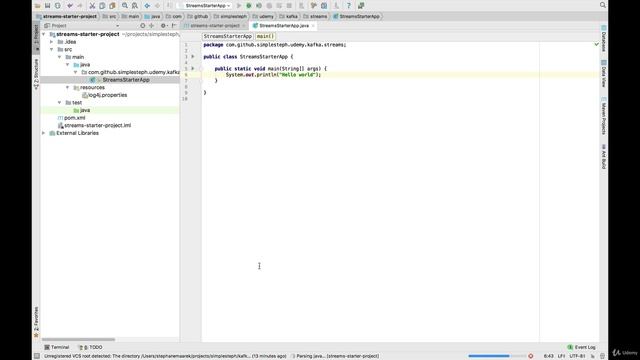Collapse the resources folder node
The image size is (640, 360).
coord(68,87)
